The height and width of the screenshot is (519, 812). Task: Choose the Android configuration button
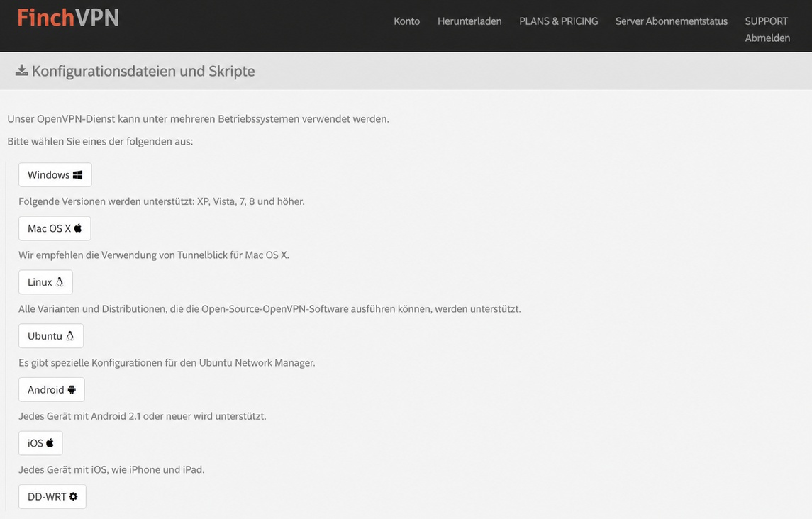coord(51,389)
